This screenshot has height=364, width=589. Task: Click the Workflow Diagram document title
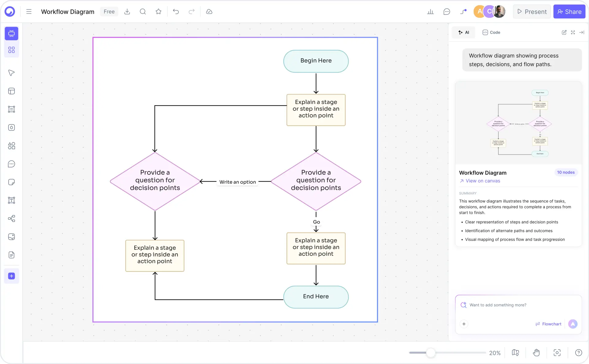[68, 12]
